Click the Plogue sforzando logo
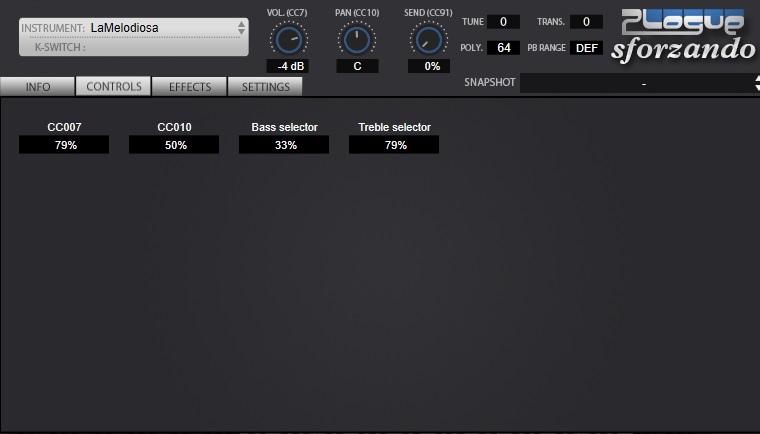 click(x=683, y=36)
